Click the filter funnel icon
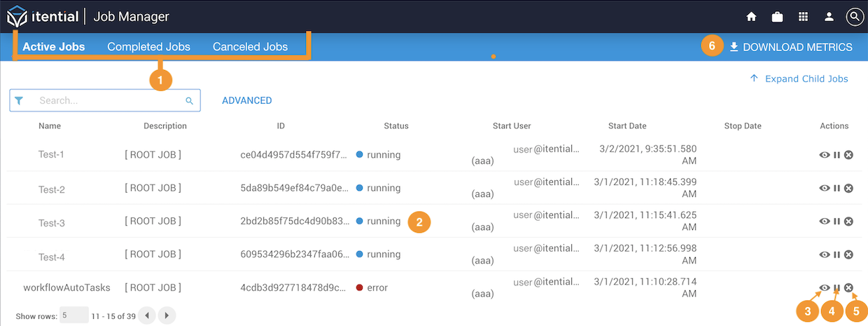The height and width of the screenshot is (326, 868). click(19, 100)
